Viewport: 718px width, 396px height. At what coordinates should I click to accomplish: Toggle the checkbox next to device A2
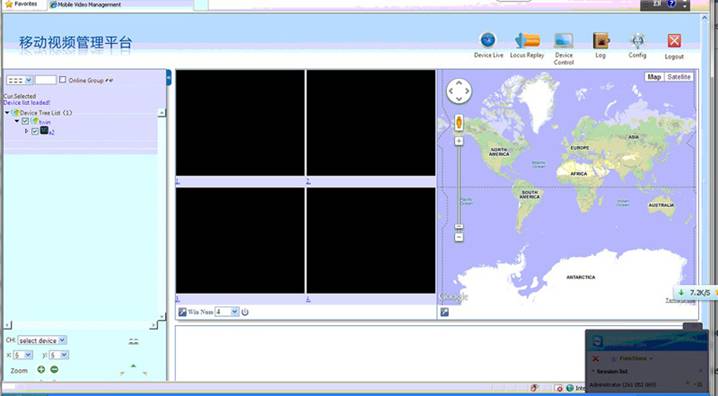(35, 131)
